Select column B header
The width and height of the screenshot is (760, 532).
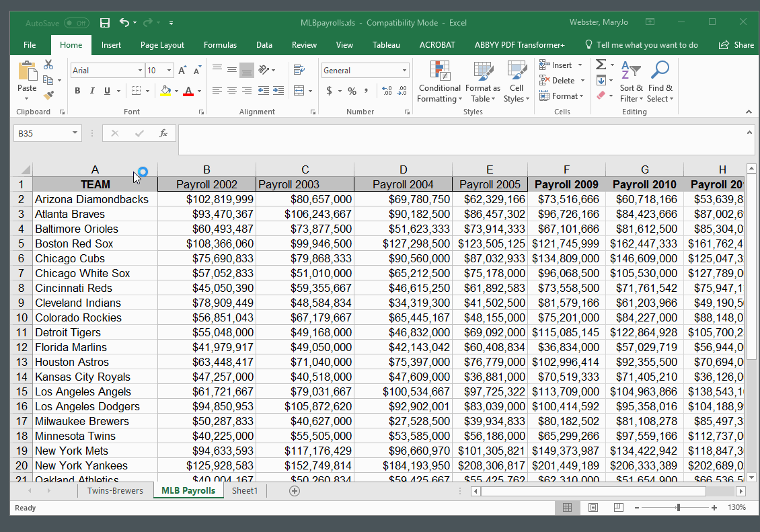point(206,169)
